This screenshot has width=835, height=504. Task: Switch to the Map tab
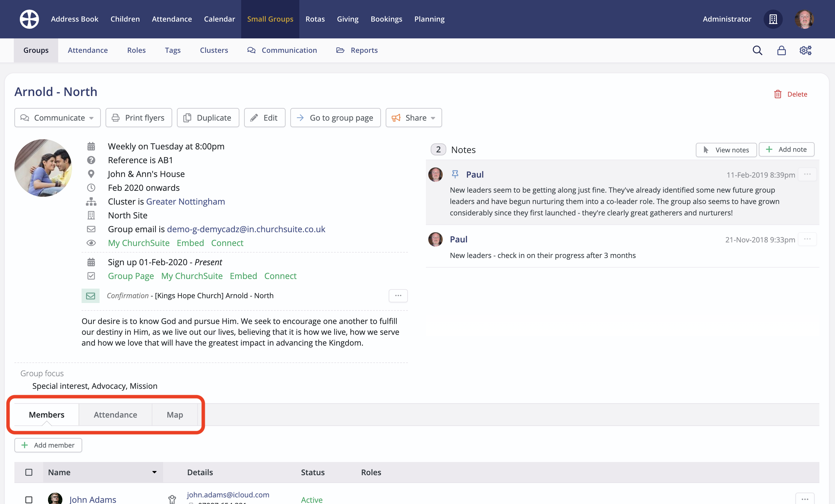175,415
